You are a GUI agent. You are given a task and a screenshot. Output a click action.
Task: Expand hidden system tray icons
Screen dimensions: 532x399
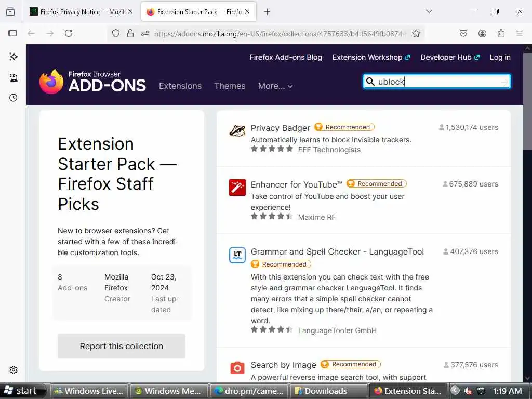455,391
